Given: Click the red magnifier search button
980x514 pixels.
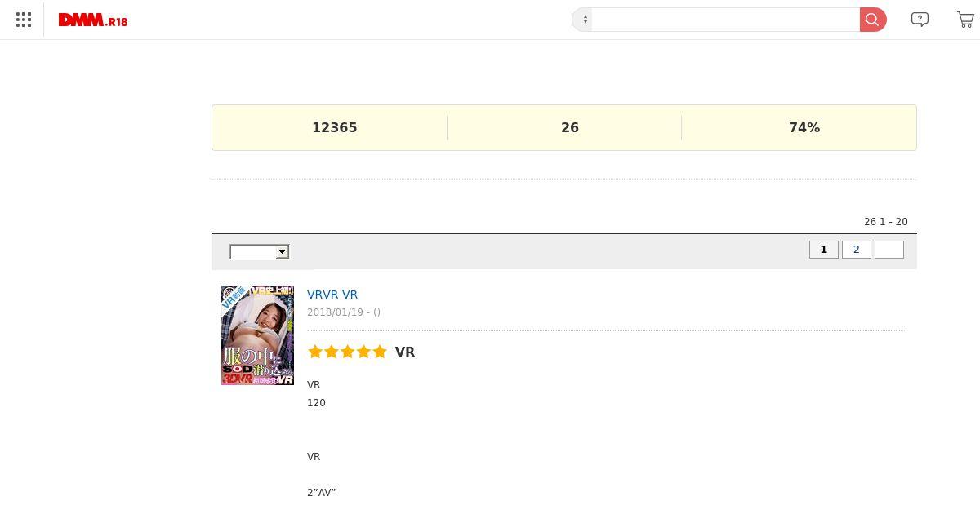Looking at the screenshot, I should coord(873,20).
